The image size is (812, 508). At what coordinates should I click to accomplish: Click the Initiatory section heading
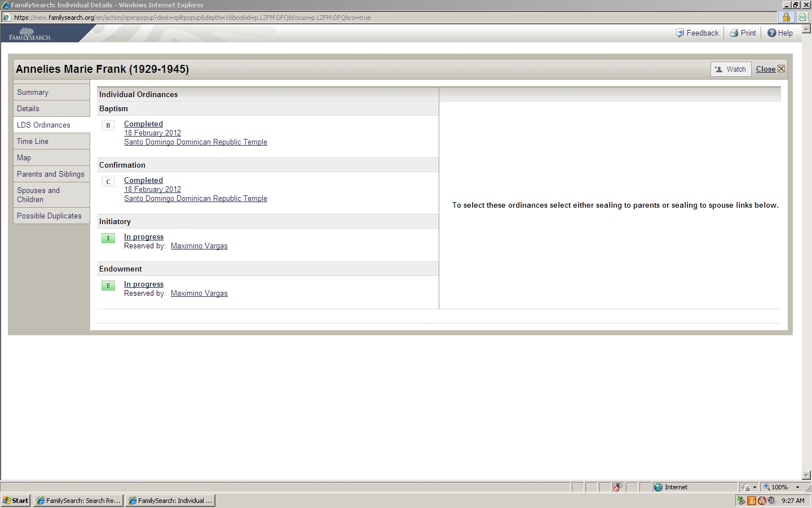(115, 221)
